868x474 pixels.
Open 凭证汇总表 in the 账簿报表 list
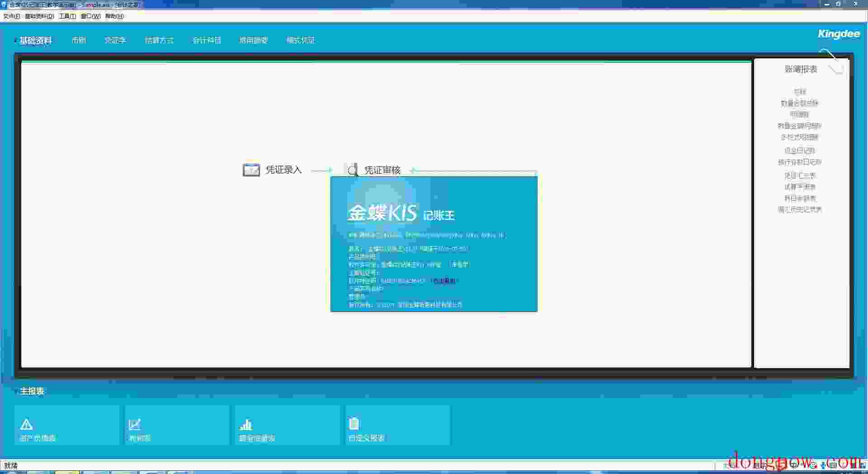[x=800, y=175]
